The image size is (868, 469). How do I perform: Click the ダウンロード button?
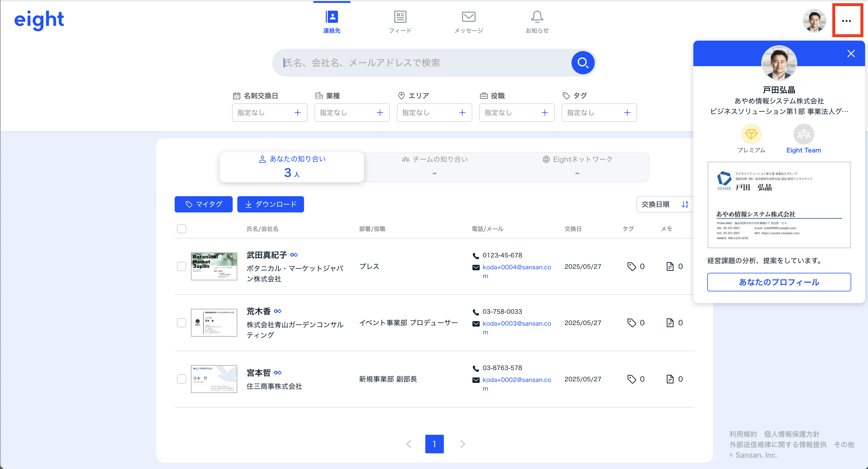(x=271, y=204)
